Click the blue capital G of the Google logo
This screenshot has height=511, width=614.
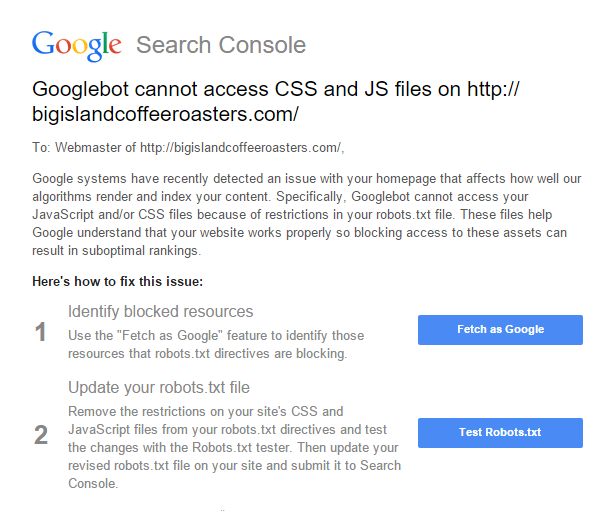tap(44, 44)
